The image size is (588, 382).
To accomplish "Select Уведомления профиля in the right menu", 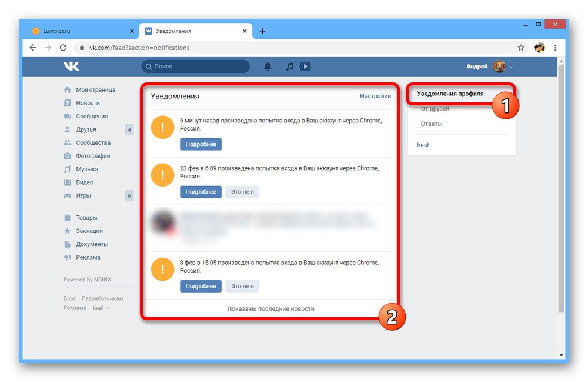I will pos(450,94).
